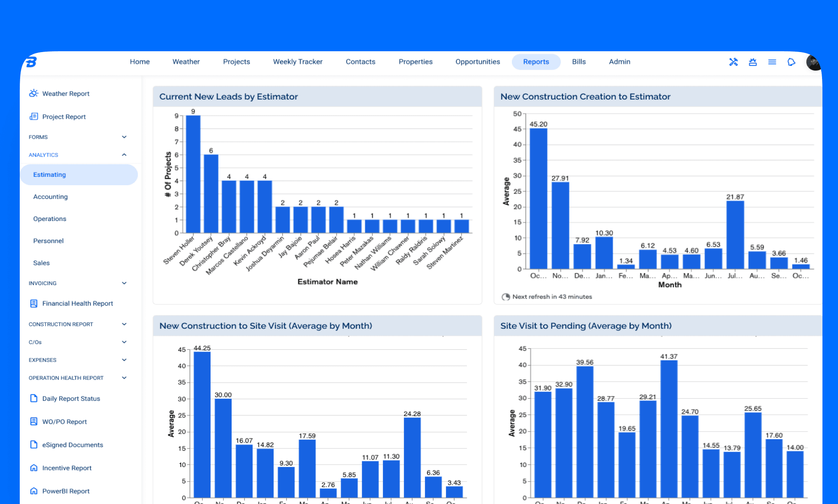The height and width of the screenshot is (504, 838).
Task: Expand the FORMS section chevron
Action: coord(124,137)
